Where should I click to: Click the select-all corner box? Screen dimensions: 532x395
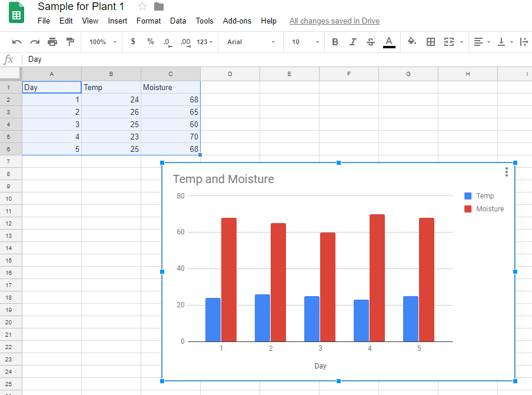point(10,74)
